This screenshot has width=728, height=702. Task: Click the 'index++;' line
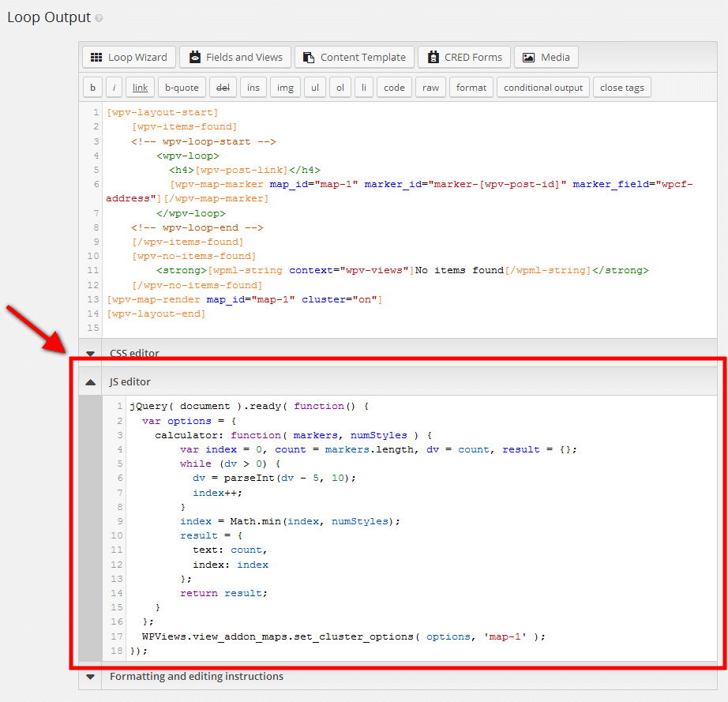218,493
